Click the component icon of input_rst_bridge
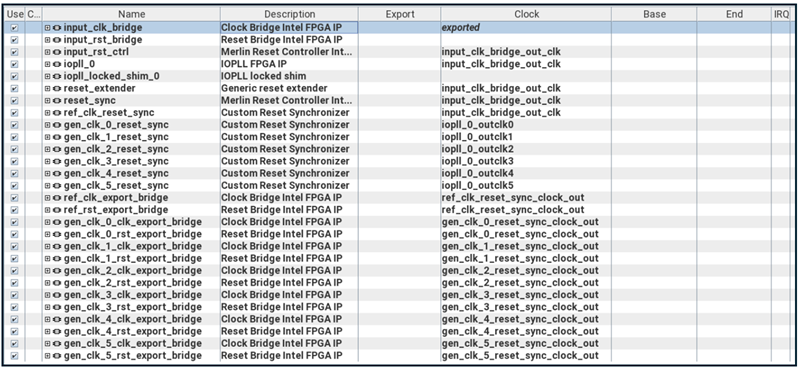Screen dimensions: 801x371 point(56,40)
